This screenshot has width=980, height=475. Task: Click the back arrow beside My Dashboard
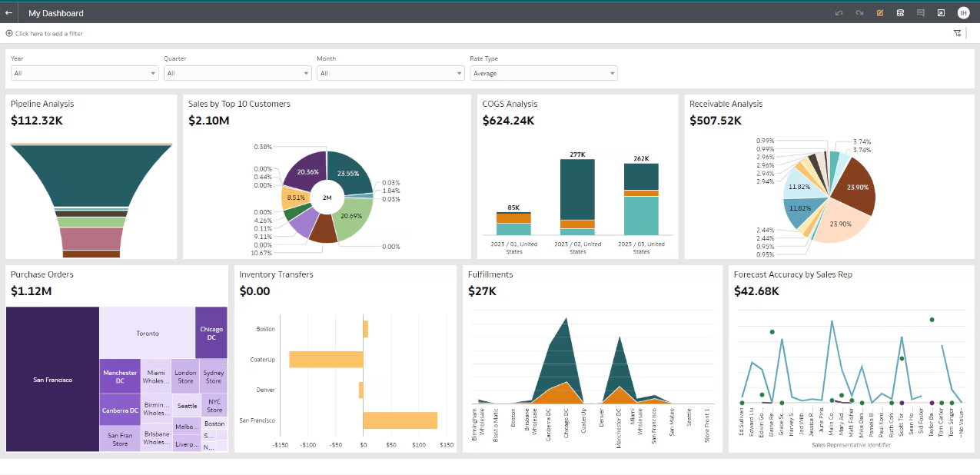point(9,13)
